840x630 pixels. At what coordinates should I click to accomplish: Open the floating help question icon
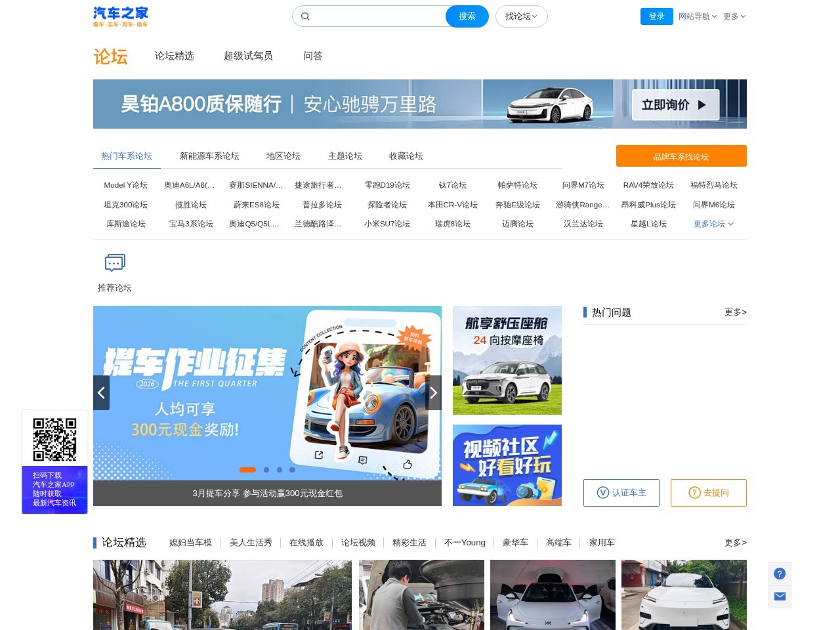(x=780, y=574)
